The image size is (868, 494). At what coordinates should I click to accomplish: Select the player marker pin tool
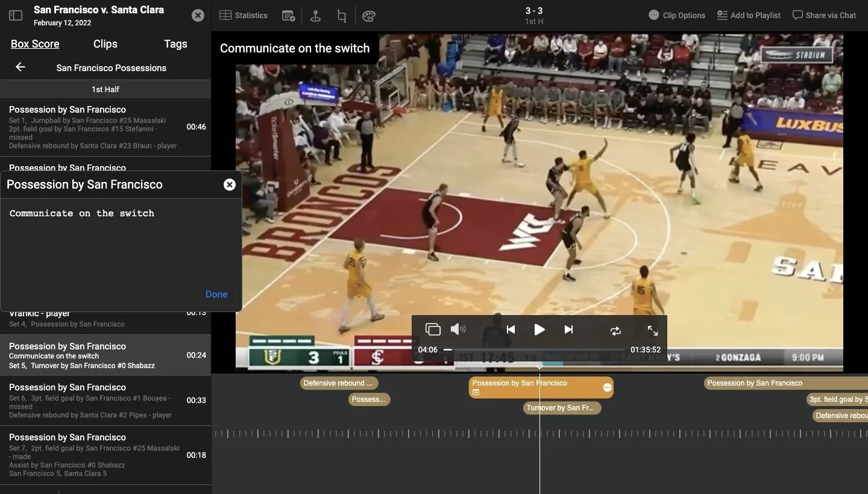(x=315, y=16)
